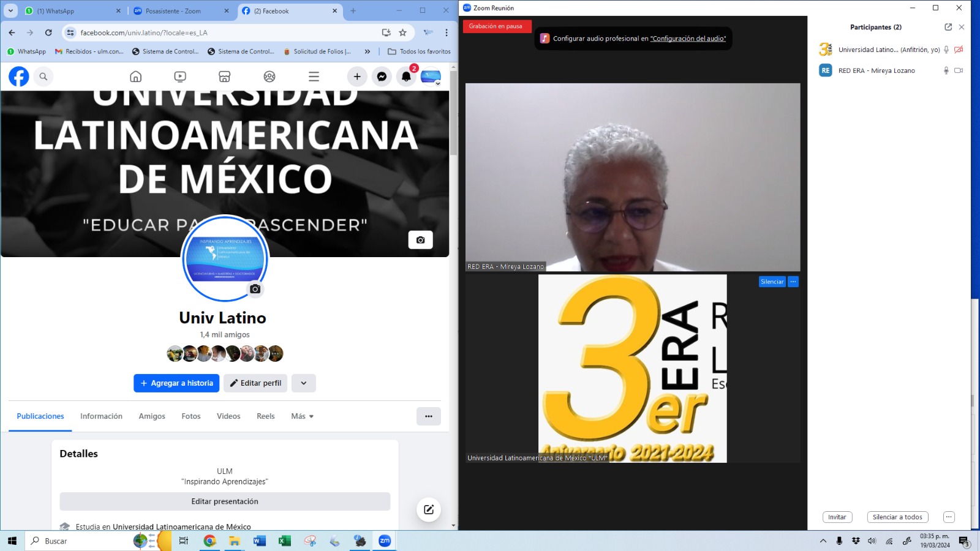Open Facebook Marketplace icon
This screenshot has height=551, width=980.
pyautogui.click(x=225, y=77)
